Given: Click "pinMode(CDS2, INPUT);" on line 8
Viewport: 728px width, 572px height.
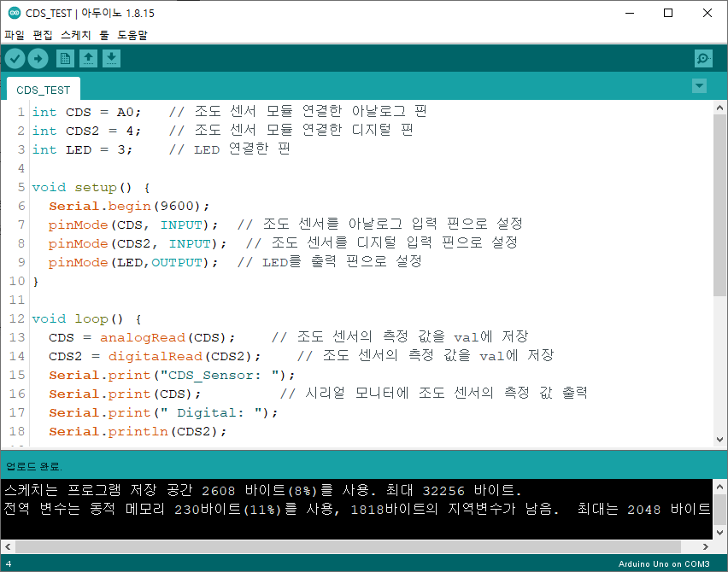Looking at the screenshot, I should pos(138,243).
